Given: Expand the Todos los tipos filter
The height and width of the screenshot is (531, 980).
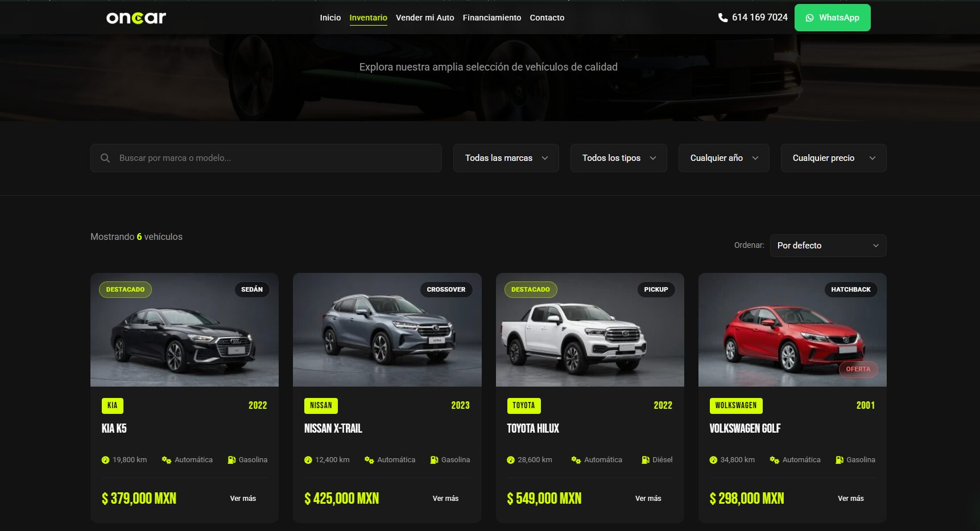Looking at the screenshot, I should 619,158.
